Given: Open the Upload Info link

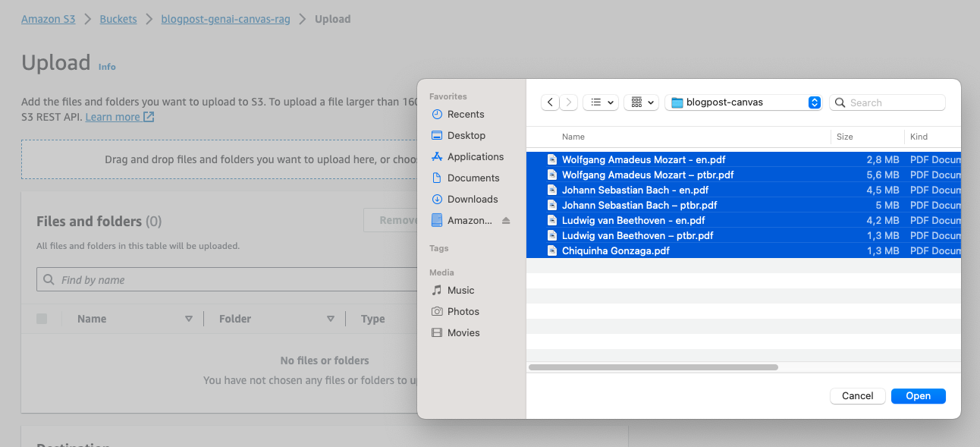Looking at the screenshot, I should pyautogui.click(x=107, y=67).
